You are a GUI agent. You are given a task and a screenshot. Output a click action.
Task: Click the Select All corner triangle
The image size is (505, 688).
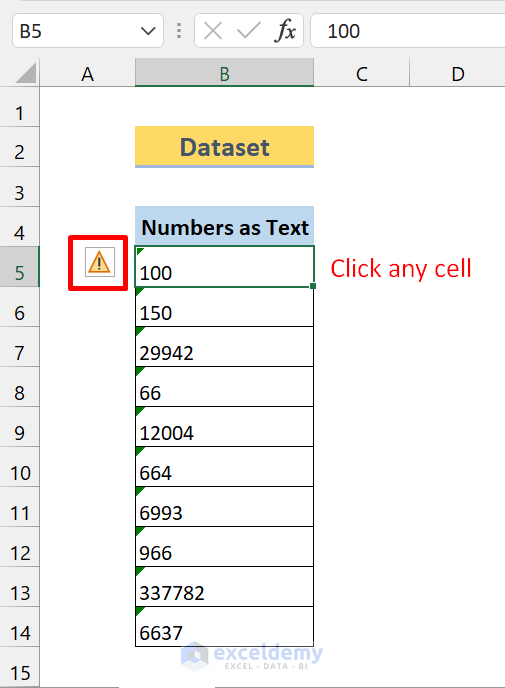tap(27, 73)
